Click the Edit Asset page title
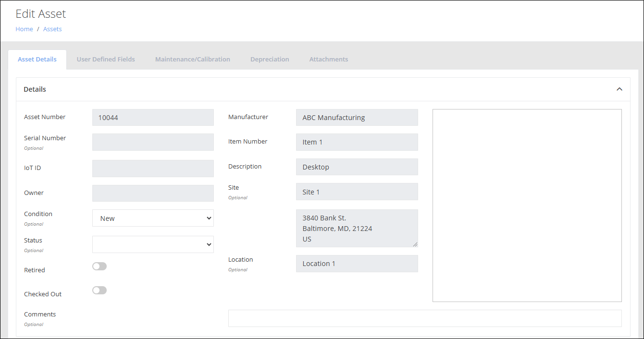Image resolution: width=644 pixels, height=339 pixels. pos(41,14)
